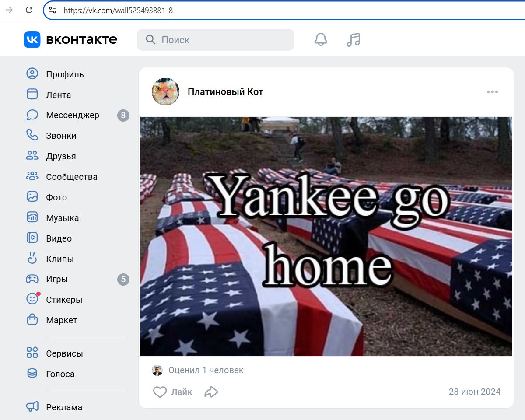Click the Стикеры smiley icon
This screenshot has width=525, height=420.
[32, 299]
